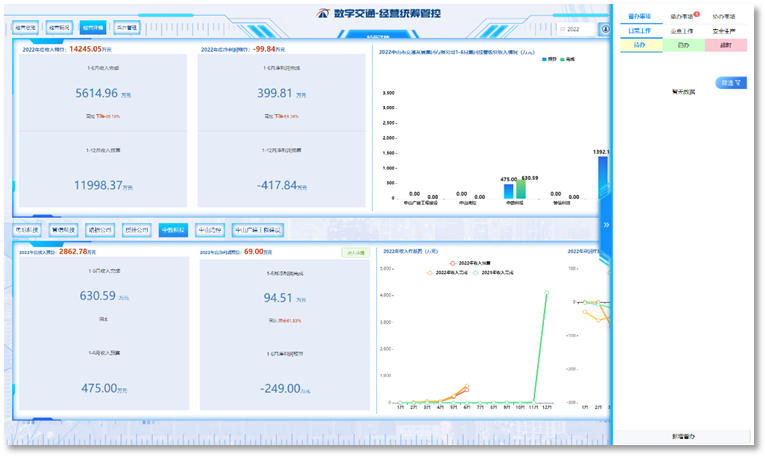The image size is (767, 458).
Task: Select the 日常工作 sub-tab
Action: pyautogui.click(x=639, y=31)
